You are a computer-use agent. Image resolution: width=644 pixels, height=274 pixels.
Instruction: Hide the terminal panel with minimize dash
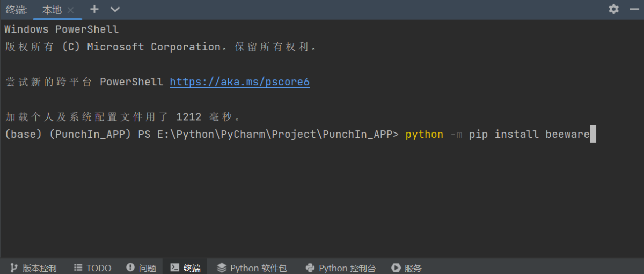click(632, 9)
